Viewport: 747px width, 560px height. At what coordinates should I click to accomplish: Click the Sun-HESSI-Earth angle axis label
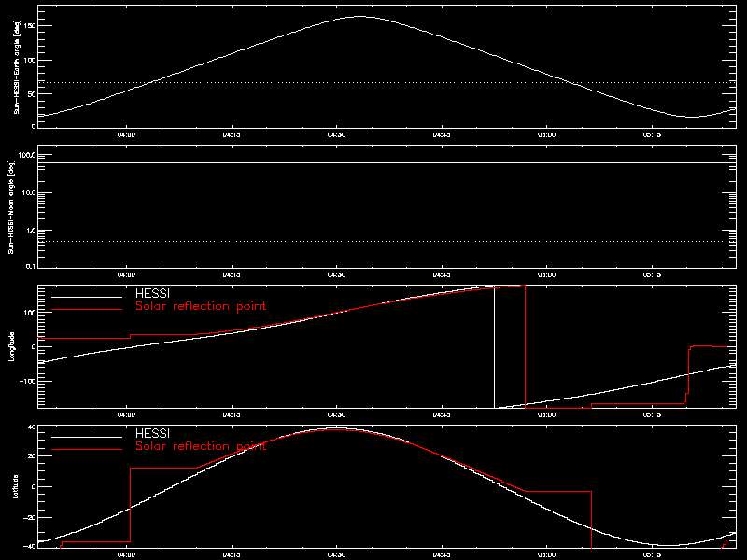pyautogui.click(x=17, y=66)
